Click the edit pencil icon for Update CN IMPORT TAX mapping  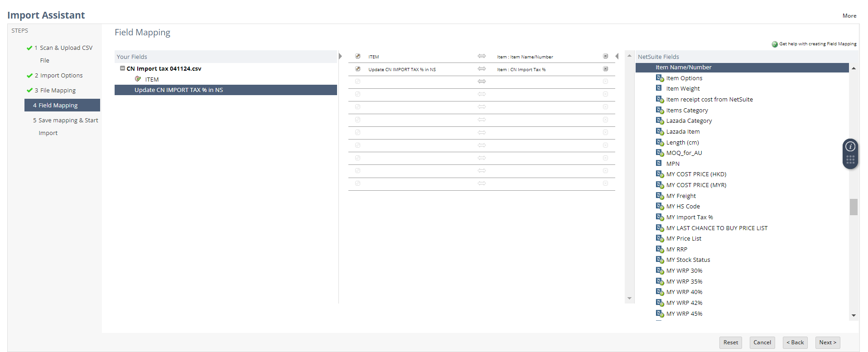pos(357,69)
